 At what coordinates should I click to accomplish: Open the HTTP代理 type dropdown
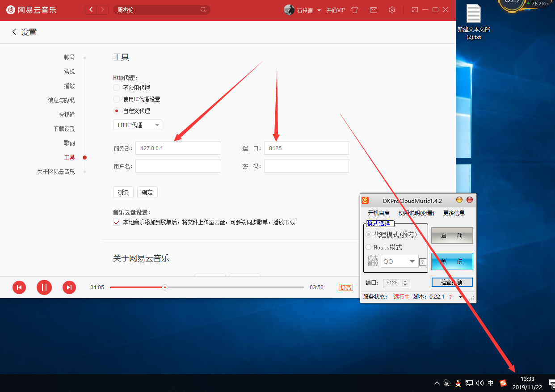[138, 125]
